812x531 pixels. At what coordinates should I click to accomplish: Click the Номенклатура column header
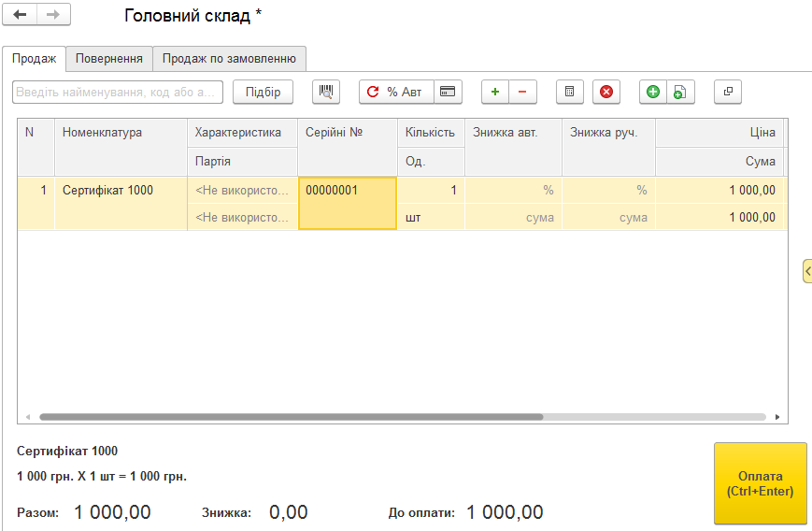[121, 147]
